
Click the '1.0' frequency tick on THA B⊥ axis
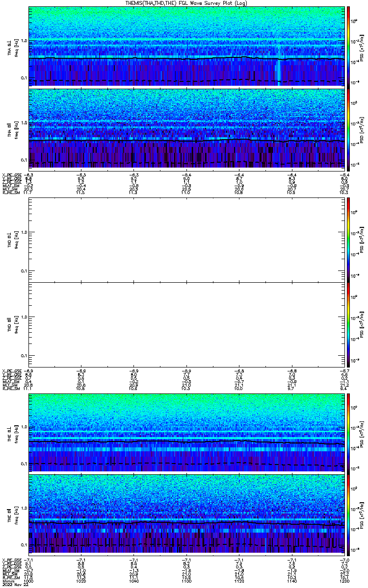[x=24, y=40]
